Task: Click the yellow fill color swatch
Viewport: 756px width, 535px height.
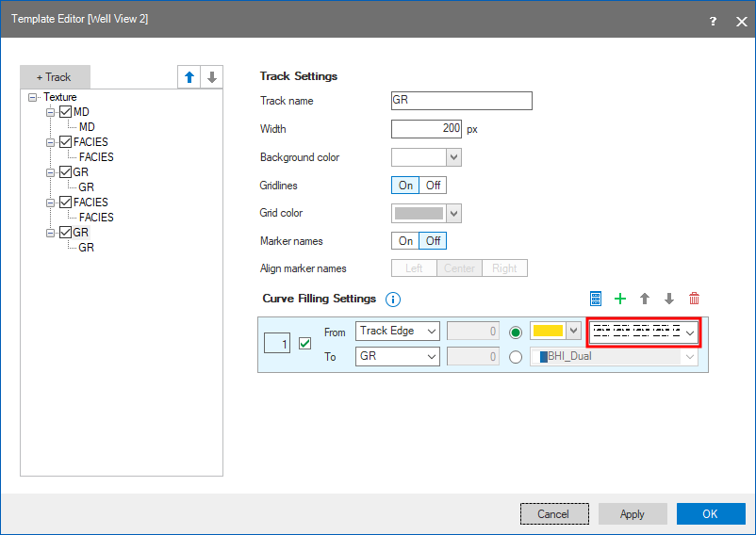Action: point(548,332)
